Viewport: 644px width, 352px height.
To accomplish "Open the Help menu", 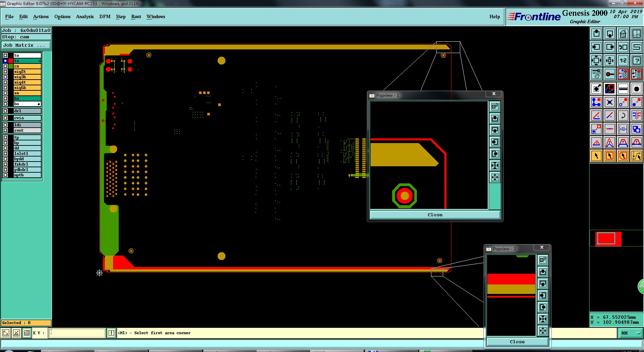I will [x=494, y=16].
